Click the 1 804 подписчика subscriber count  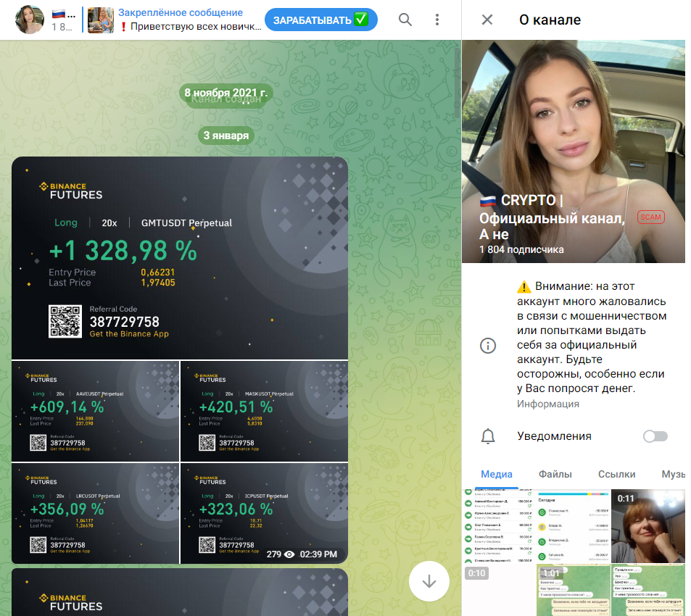[521, 249]
